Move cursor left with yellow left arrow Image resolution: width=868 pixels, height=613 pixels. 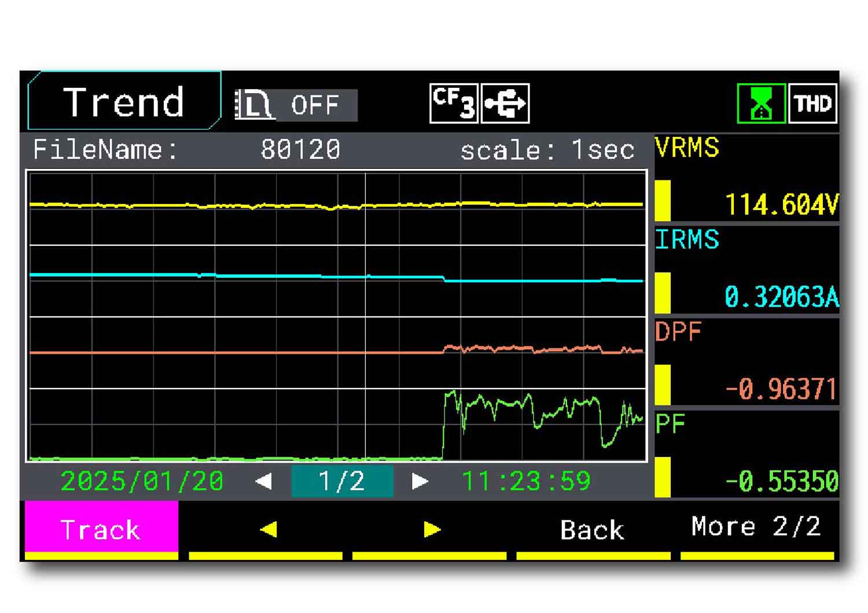click(x=269, y=529)
